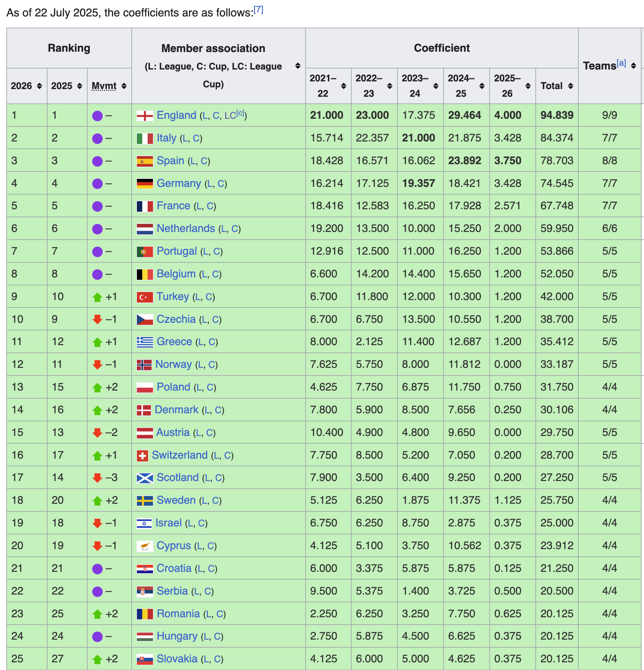Click Austria red down arrow –2

coord(97,433)
